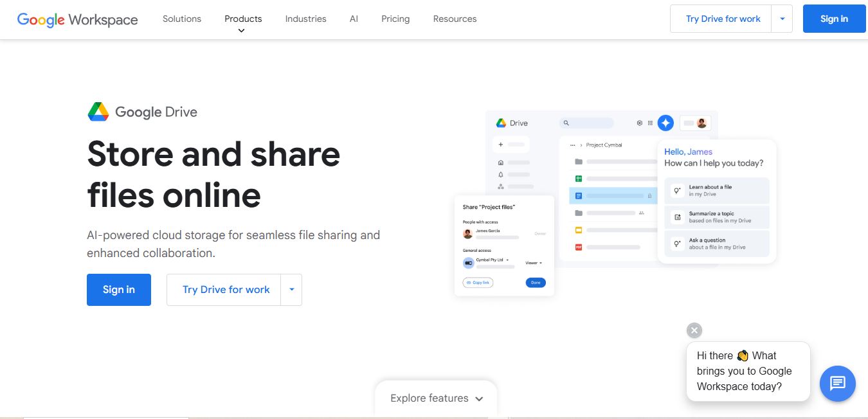Click the Copy link button in the share dialog
Image resolution: width=868 pixels, height=419 pixels.
pyautogui.click(x=478, y=283)
